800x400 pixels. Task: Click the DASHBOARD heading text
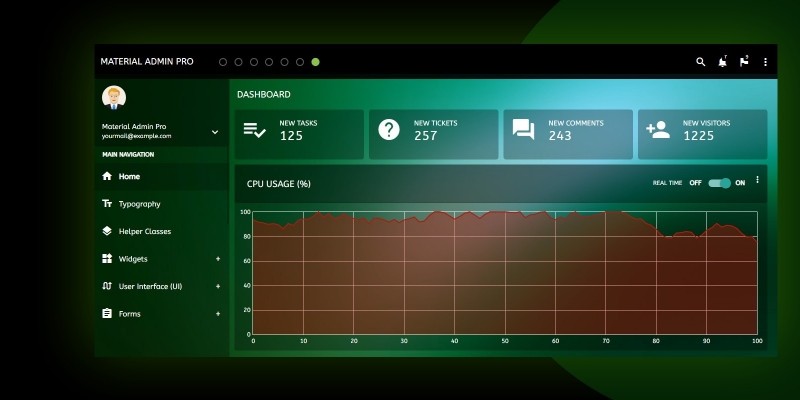(264, 94)
